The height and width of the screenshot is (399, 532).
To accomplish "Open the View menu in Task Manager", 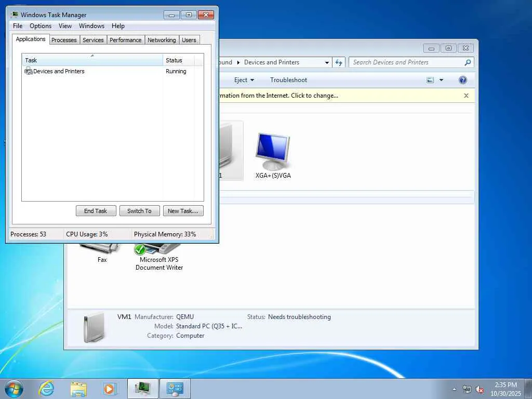I will [65, 26].
